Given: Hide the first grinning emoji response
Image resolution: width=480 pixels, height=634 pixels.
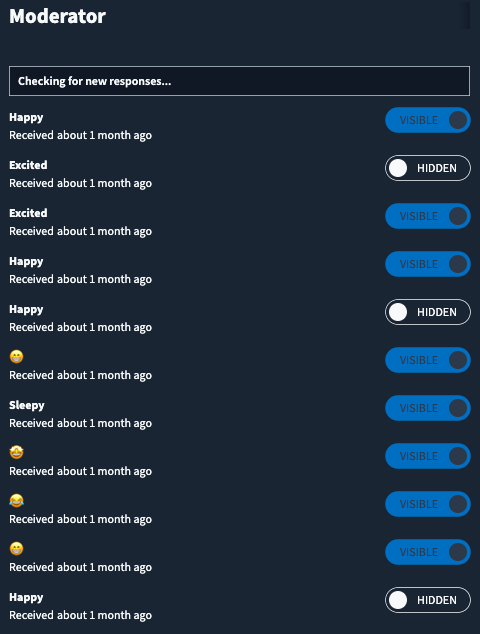Looking at the screenshot, I should pos(428,360).
